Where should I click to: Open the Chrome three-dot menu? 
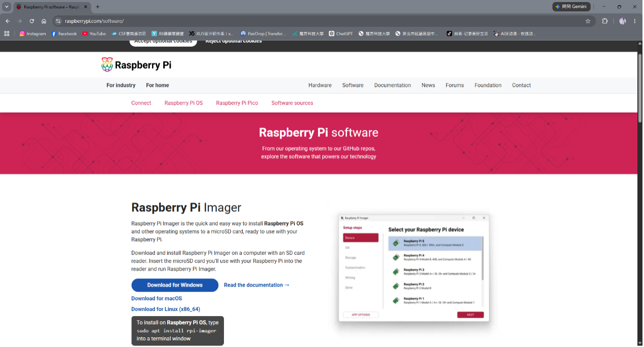635,21
